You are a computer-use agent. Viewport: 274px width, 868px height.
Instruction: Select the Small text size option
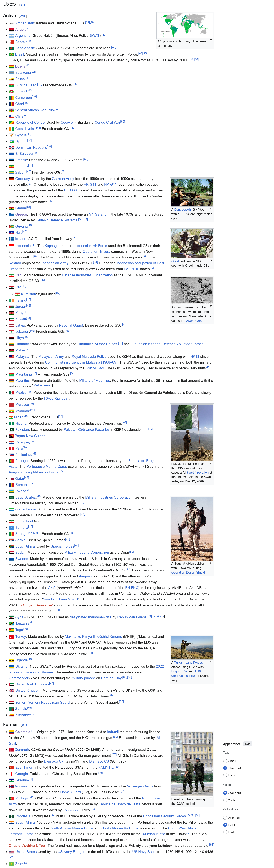(225, 761)
